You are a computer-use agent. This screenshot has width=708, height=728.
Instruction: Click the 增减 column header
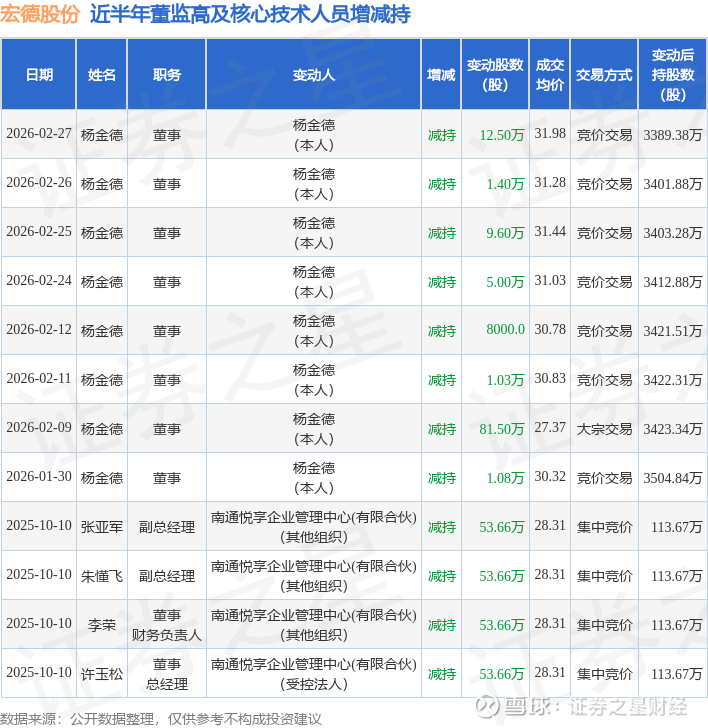click(441, 75)
